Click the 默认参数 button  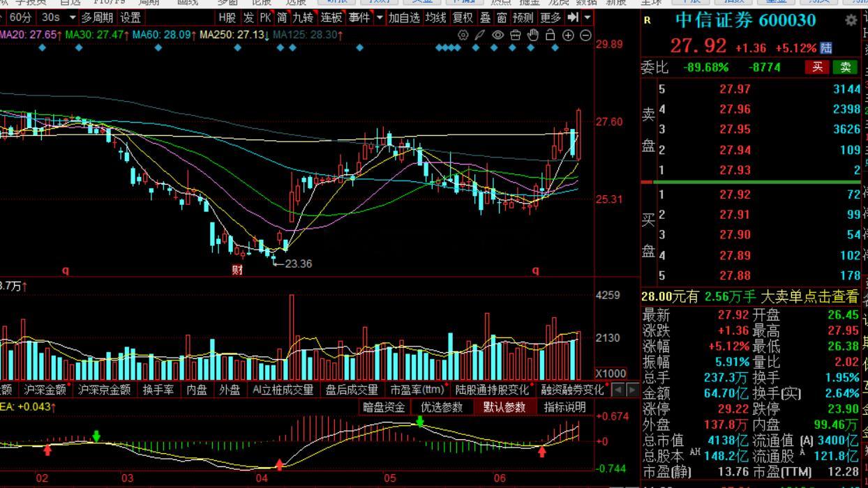tap(504, 407)
